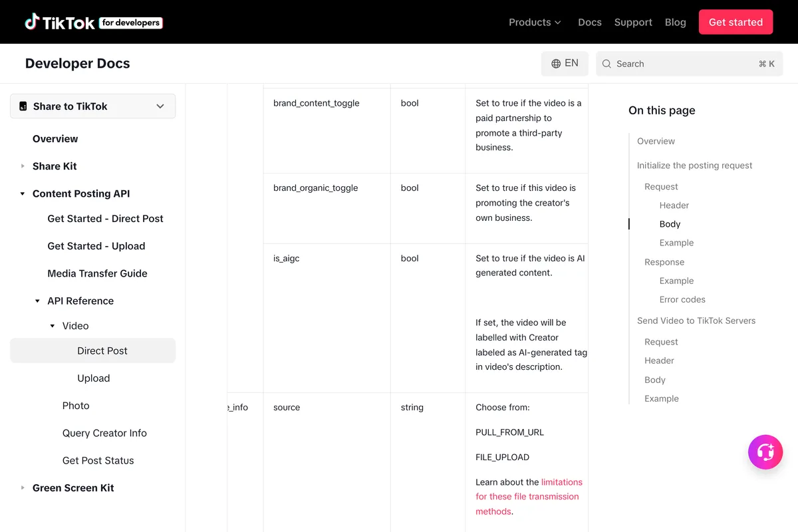Expand the Share Kit section
This screenshot has width=798, height=532.
[23, 166]
